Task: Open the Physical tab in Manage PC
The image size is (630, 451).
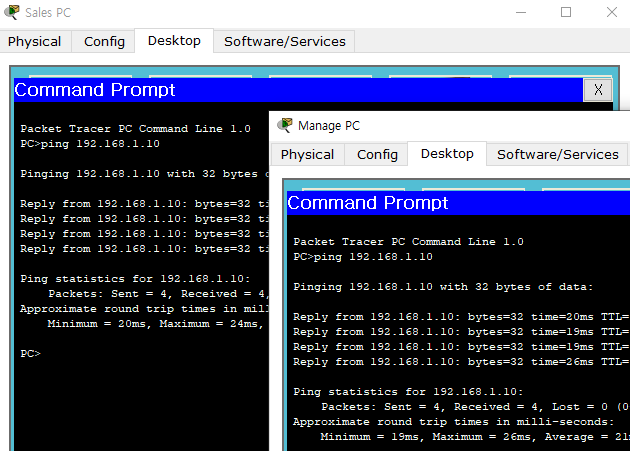Action: 307,154
